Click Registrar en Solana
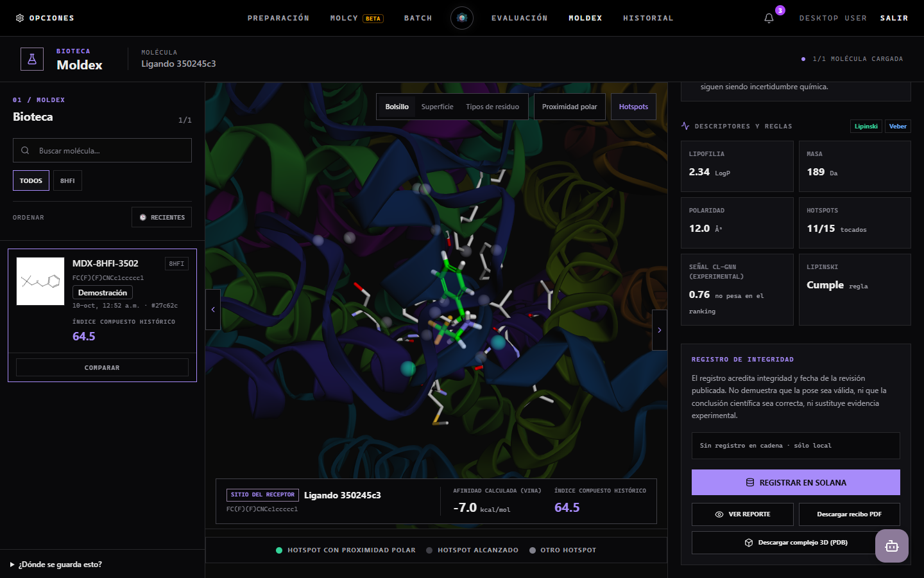The height and width of the screenshot is (578, 924). pos(796,482)
